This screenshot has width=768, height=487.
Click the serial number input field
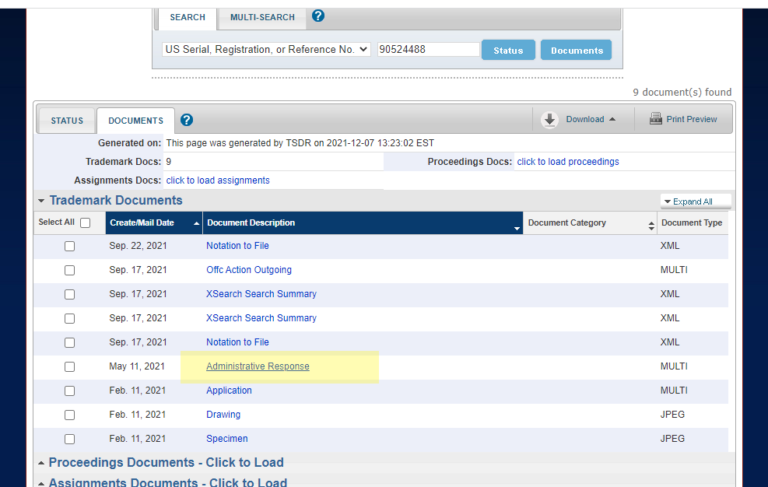(x=428, y=49)
